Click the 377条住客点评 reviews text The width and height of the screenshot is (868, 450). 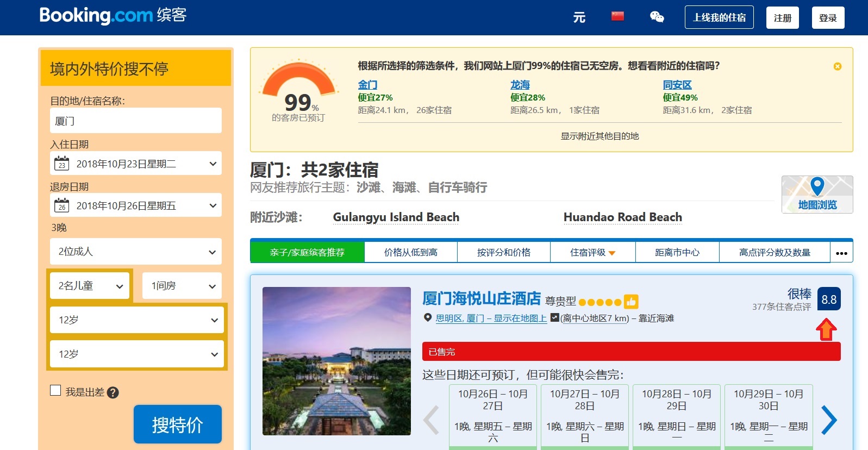pos(782,307)
